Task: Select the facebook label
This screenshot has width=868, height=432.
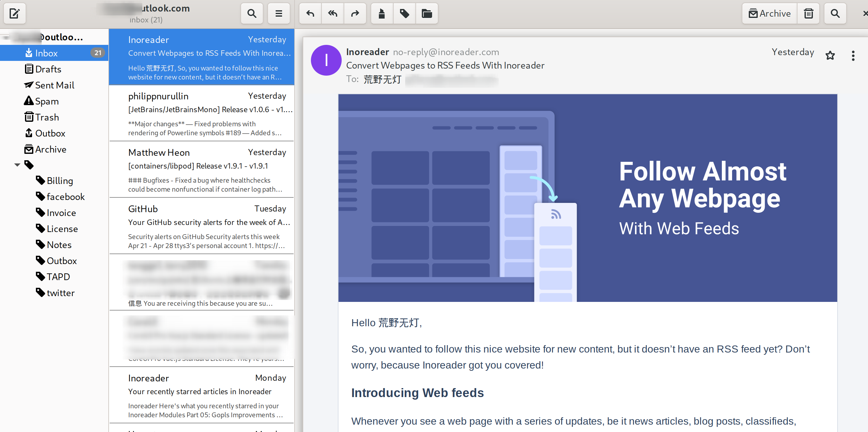Action: [x=54, y=197]
